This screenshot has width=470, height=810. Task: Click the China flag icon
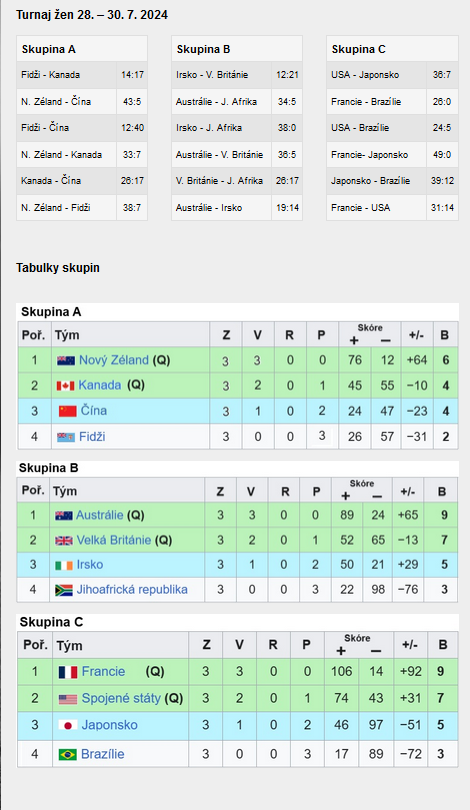click(x=68, y=411)
